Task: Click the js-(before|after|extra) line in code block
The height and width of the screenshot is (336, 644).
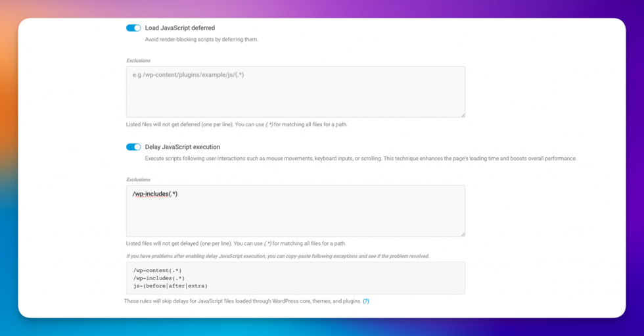Action: [x=170, y=286]
